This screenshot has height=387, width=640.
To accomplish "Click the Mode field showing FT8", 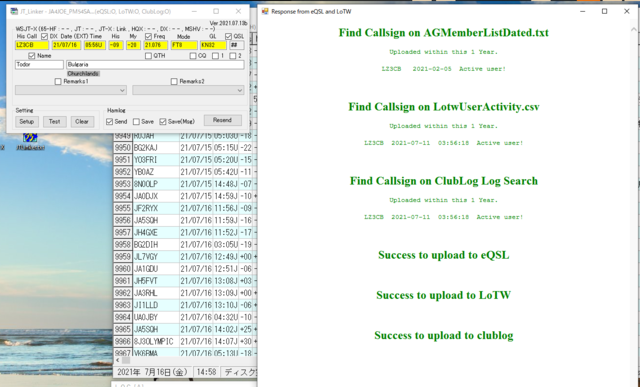I will pyautogui.click(x=184, y=45).
